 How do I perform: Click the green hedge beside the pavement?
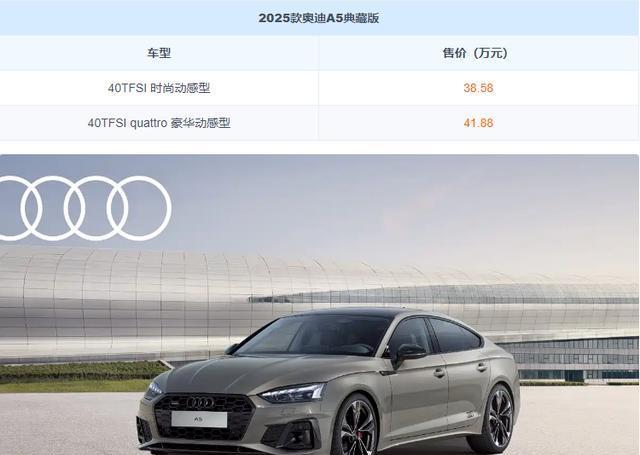pos(82,371)
